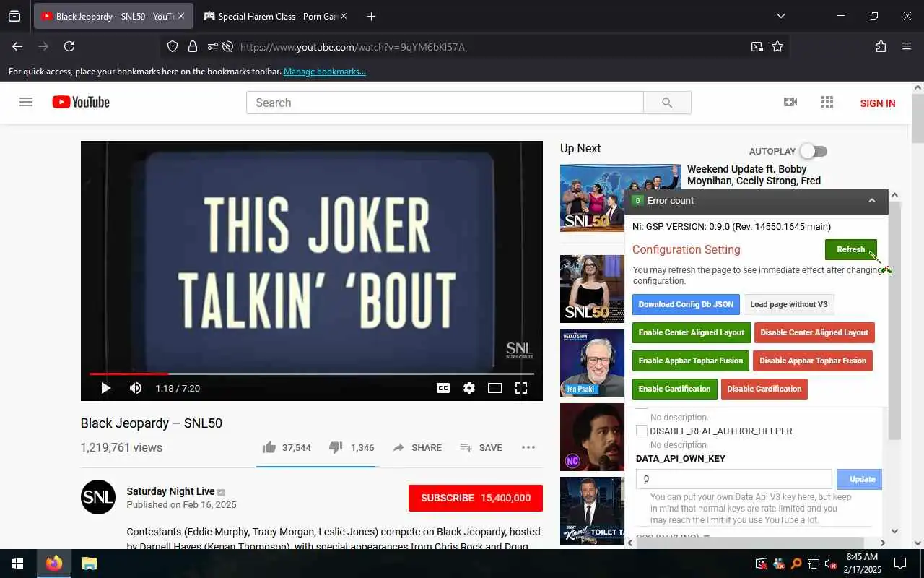Open a new browser tab
This screenshot has width=924, height=578.
point(371,16)
